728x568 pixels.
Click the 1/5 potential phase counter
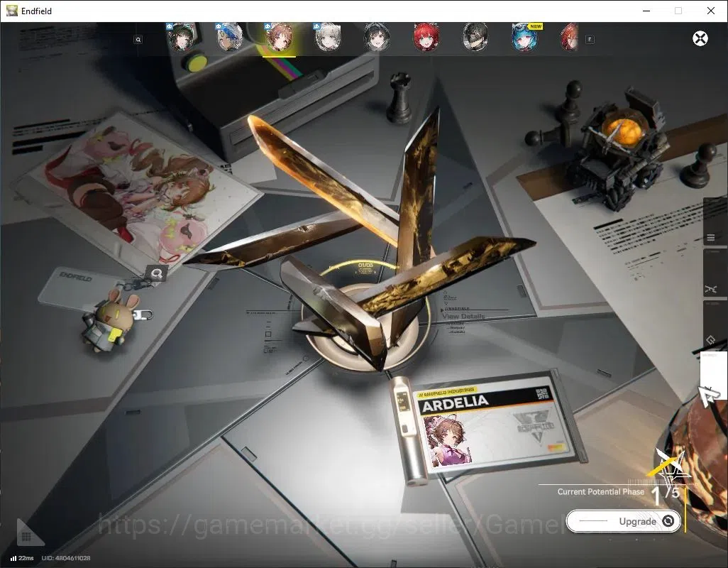[665, 495]
